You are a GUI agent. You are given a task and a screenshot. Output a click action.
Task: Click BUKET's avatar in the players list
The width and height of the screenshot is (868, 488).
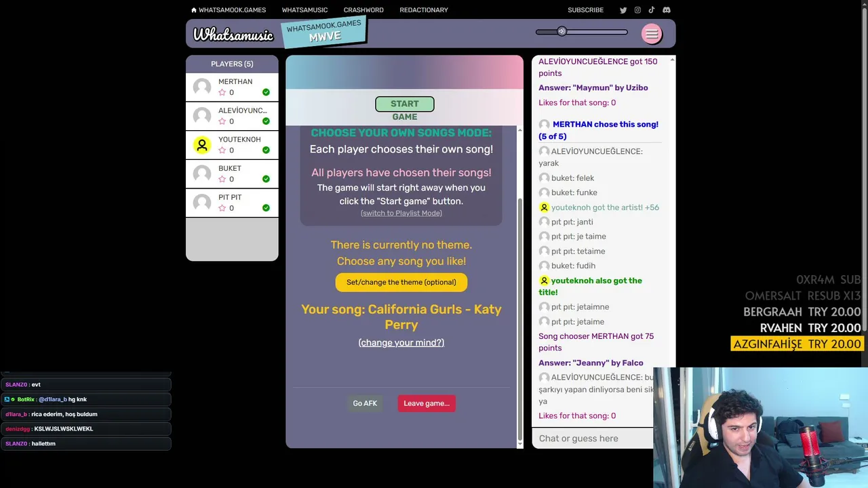click(x=202, y=174)
